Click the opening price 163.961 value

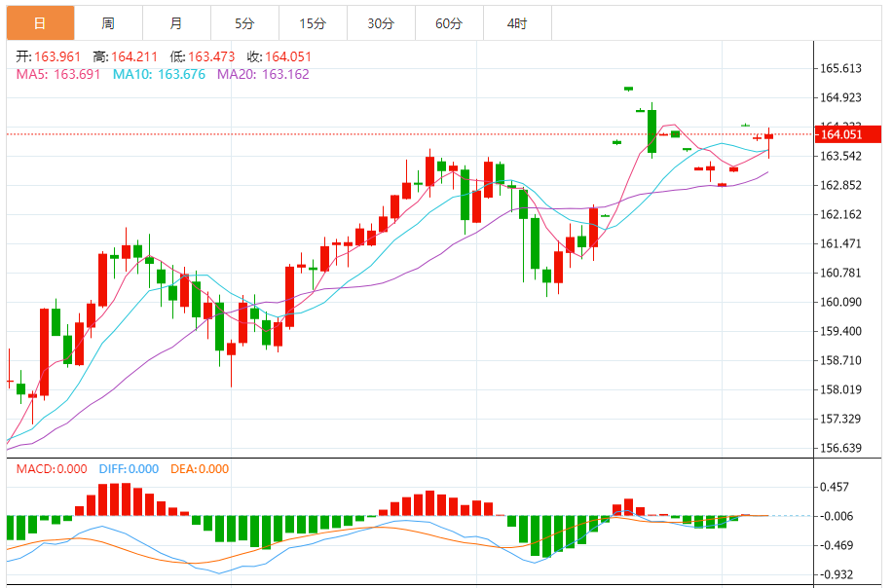57,56
